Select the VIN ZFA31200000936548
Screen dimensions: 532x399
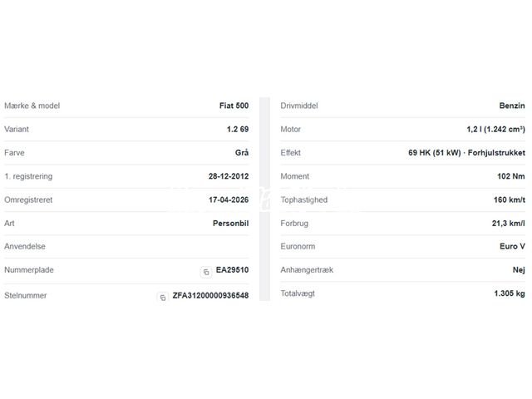coord(210,296)
